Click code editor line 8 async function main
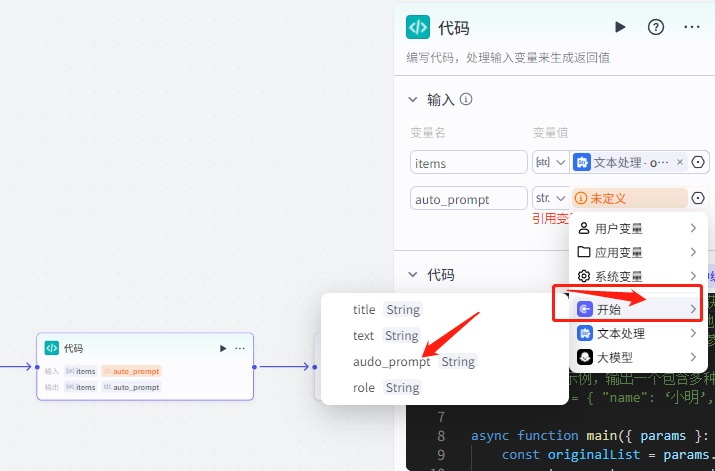The height and width of the screenshot is (471, 715). (x=590, y=435)
